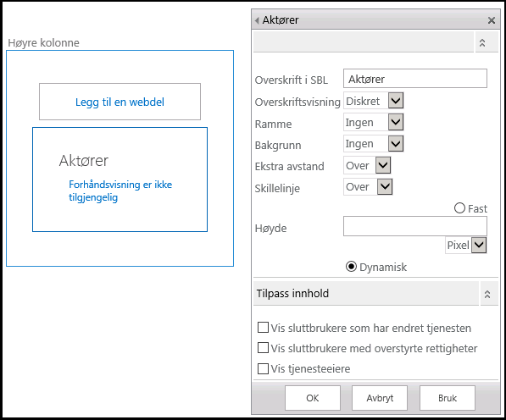
Task: Check Vis sluttbrukere som har endret tjenesten
Action: pos(263,327)
